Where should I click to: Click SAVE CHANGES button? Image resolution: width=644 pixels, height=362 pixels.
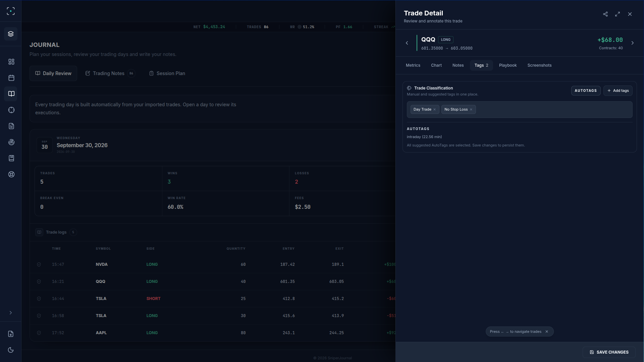609,352
